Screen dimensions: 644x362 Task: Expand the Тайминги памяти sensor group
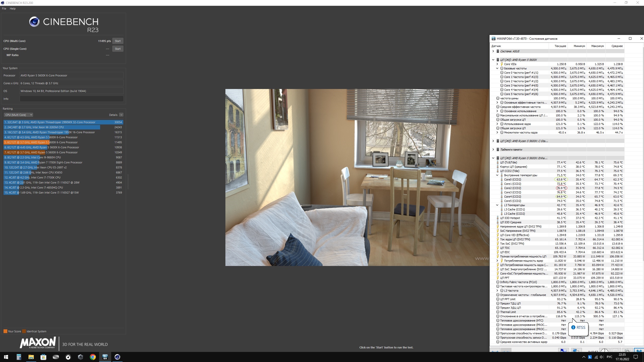pos(493,150)
